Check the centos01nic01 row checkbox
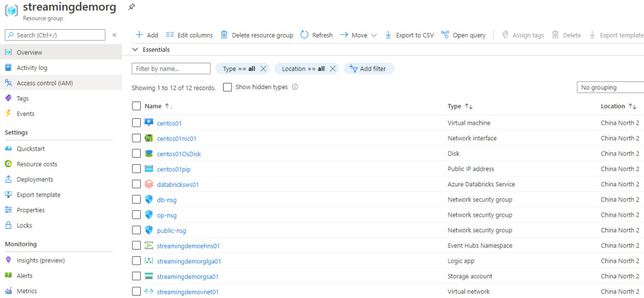Screen dimensions: 644x298 137,139
